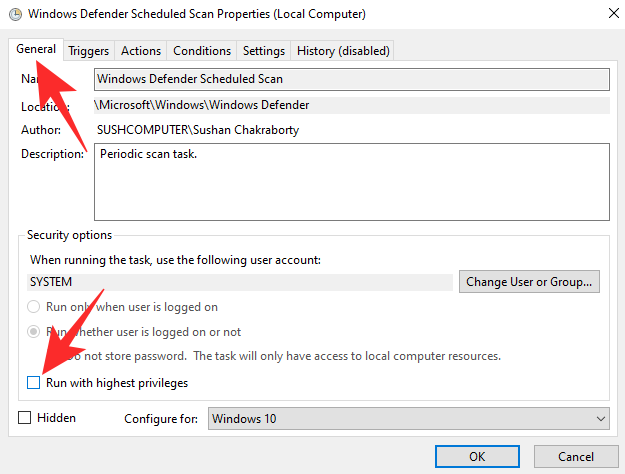Image resolution: width=625 pixels, height=474 pixels.
Task: Open the Actions tab
Action: pos(141,51)
